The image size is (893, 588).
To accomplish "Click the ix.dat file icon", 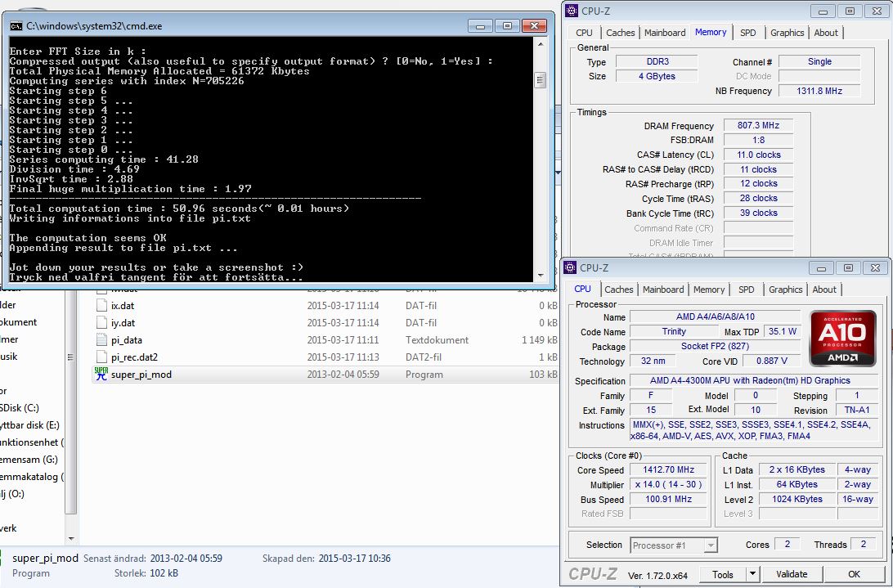I will (x=101, y=305).
